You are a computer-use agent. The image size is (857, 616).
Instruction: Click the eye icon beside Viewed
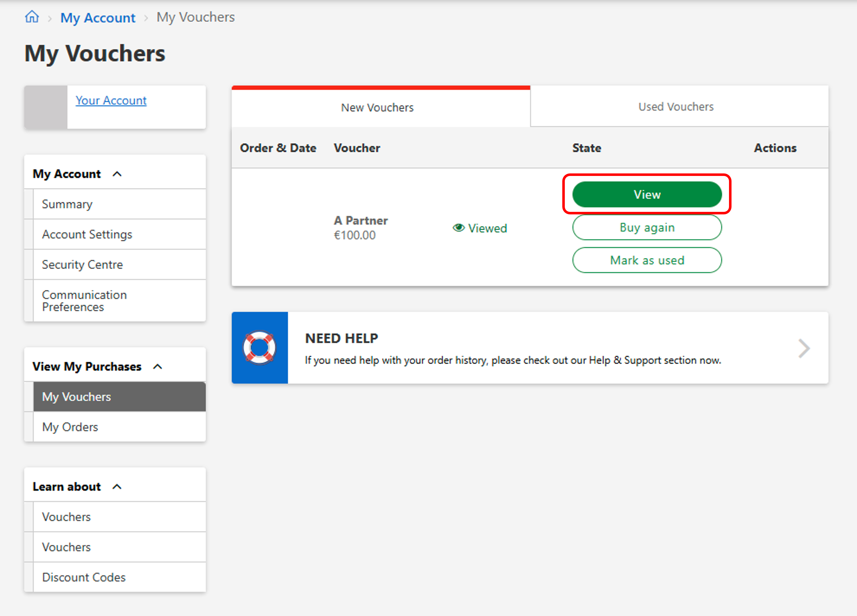point(458,228)
